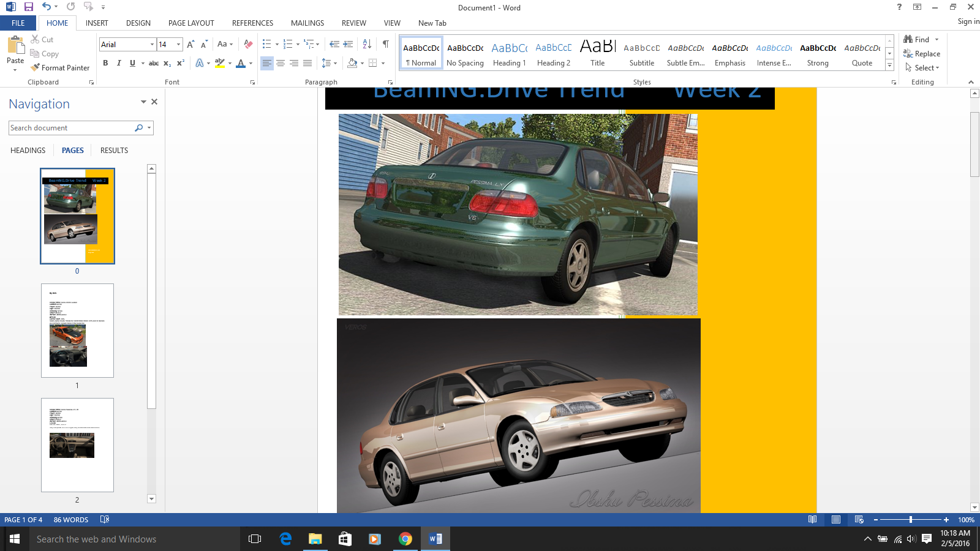Click the zoom slider handle
This screenshot has width=980, height=551.
911,520
